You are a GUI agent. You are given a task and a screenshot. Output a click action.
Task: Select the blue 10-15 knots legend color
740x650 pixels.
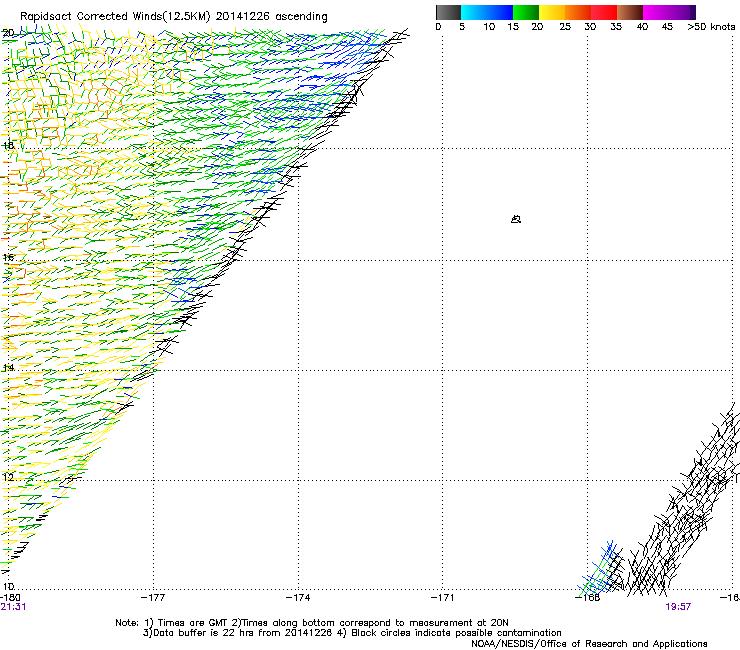click(500, 12)
